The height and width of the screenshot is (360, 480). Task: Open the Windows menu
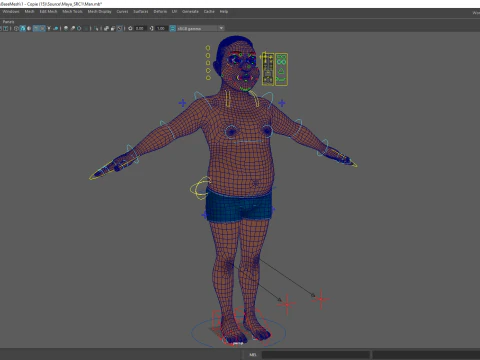point(11,12)
